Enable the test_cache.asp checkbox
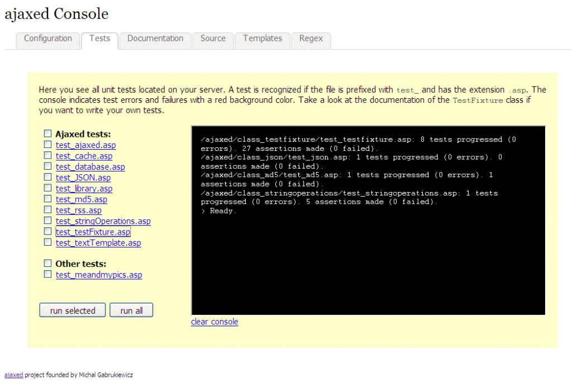This screenshot has width=572, height=392. [x=48, y=155]
